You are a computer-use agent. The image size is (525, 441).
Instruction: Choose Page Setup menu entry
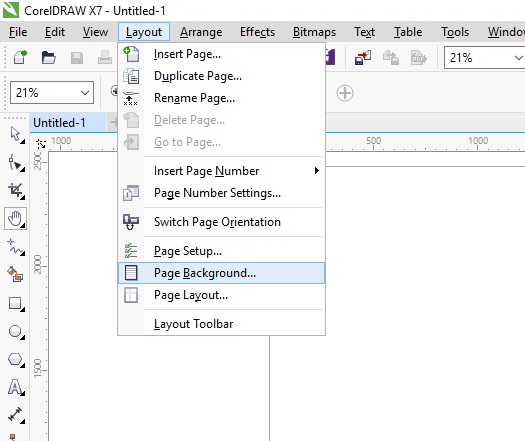221,251
